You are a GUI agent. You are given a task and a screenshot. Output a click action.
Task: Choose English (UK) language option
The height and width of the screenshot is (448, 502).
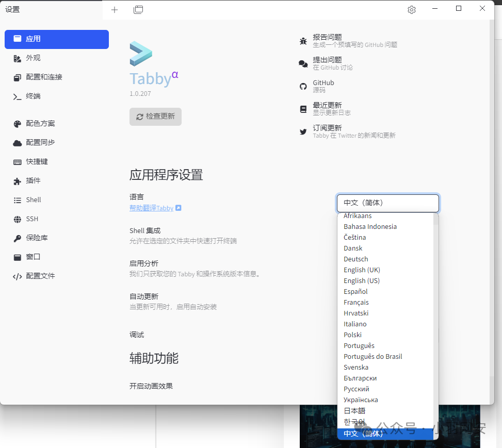[x=385, y=270]
